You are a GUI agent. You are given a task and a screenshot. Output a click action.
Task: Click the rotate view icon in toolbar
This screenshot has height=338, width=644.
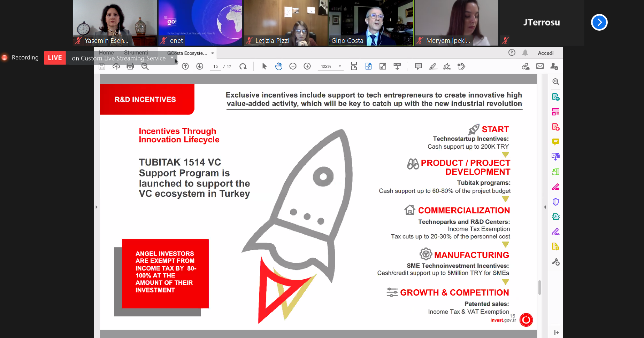coord(243,66)
